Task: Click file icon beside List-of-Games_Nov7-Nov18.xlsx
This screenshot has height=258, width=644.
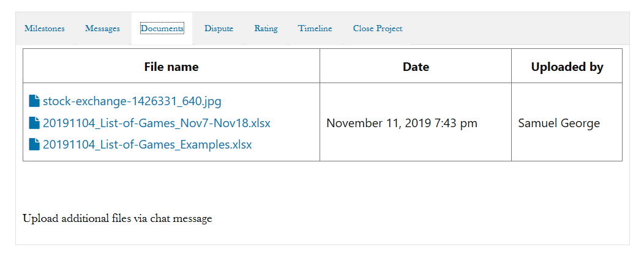Action: pos(34,123)
